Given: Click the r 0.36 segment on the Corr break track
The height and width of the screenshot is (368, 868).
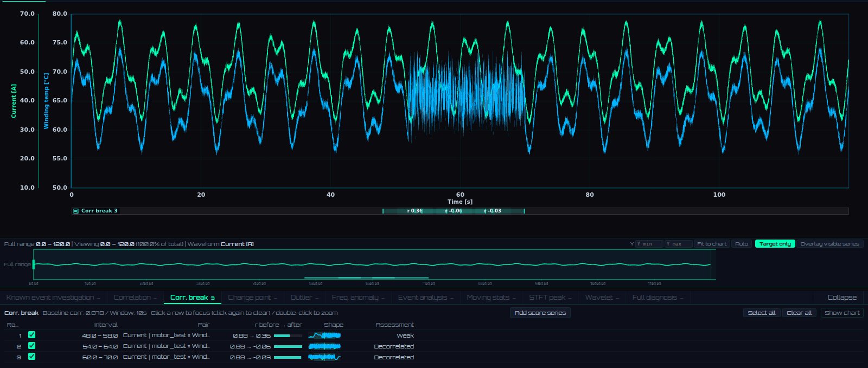Looking at the screenshot, I should (414, 211).
